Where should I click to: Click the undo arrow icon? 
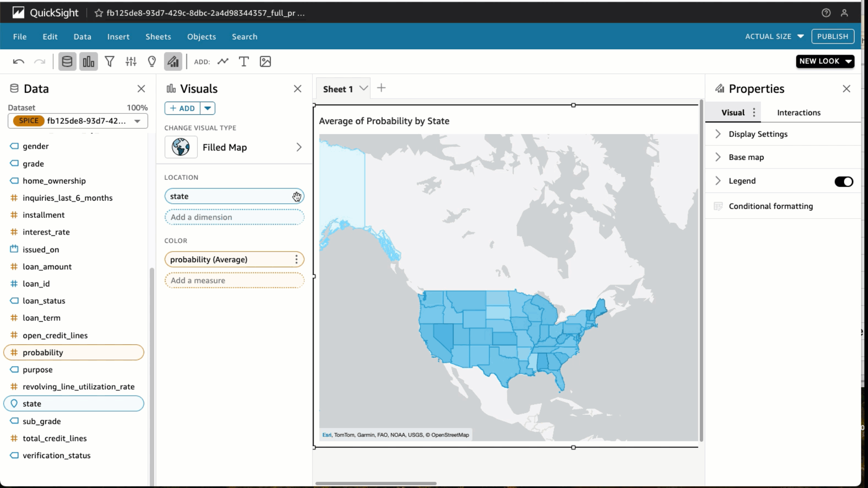click(19, 61)
